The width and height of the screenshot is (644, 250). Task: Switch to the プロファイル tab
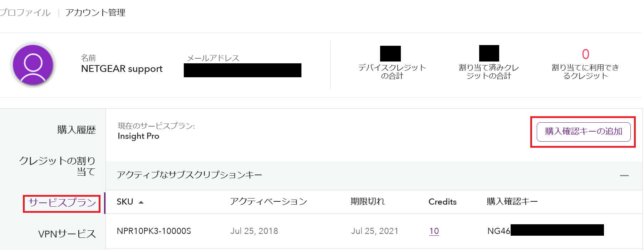tap(25, 13)
